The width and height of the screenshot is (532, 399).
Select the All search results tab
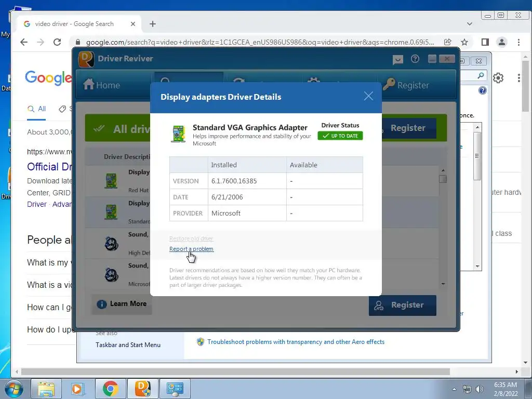tap(37, 109)
